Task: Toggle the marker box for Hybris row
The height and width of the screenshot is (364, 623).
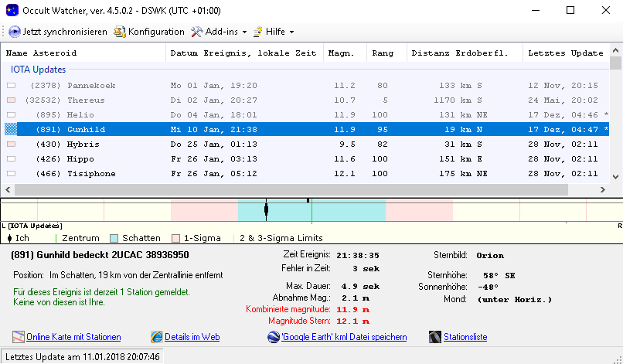Action: [x=12, y=145]
